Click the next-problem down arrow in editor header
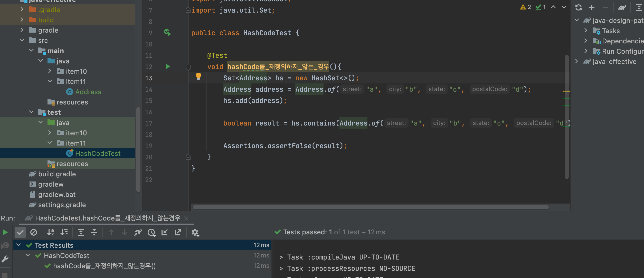The image size is (644, 278). point(564,7)
